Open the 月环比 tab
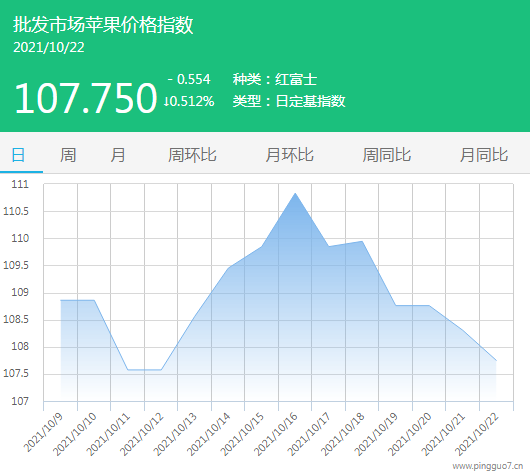Viewport: 530px width, 474px height. point(289,155)
